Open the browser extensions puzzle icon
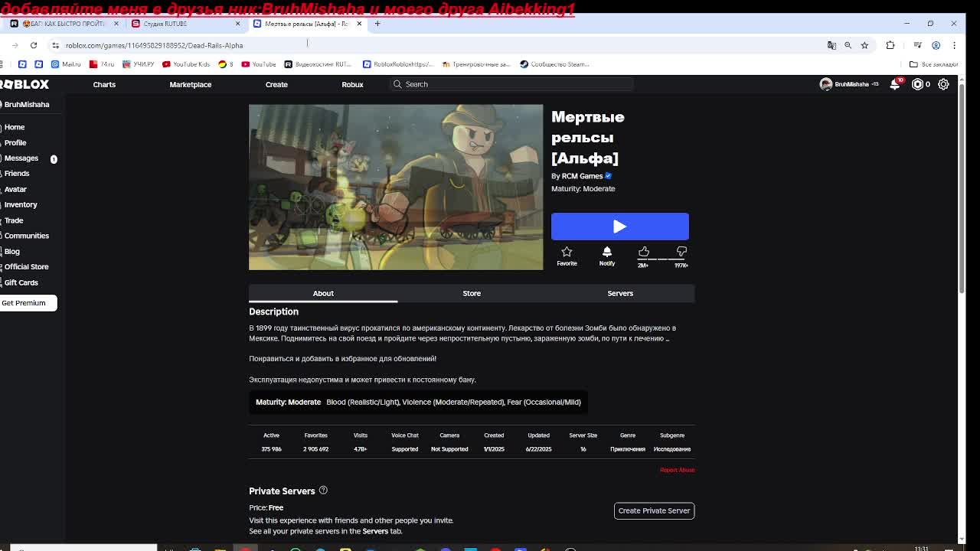Screen dimensions: 980x551 coord(890,45)
